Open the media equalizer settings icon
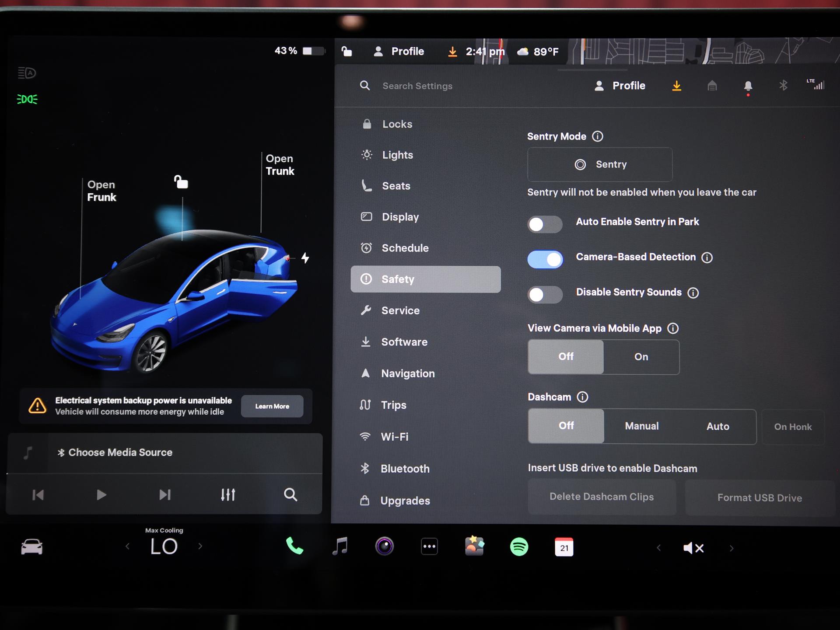 [228, 494]
